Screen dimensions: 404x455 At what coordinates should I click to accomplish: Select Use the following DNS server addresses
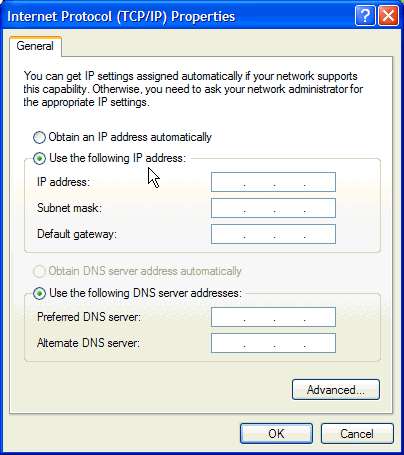[39, 294]
